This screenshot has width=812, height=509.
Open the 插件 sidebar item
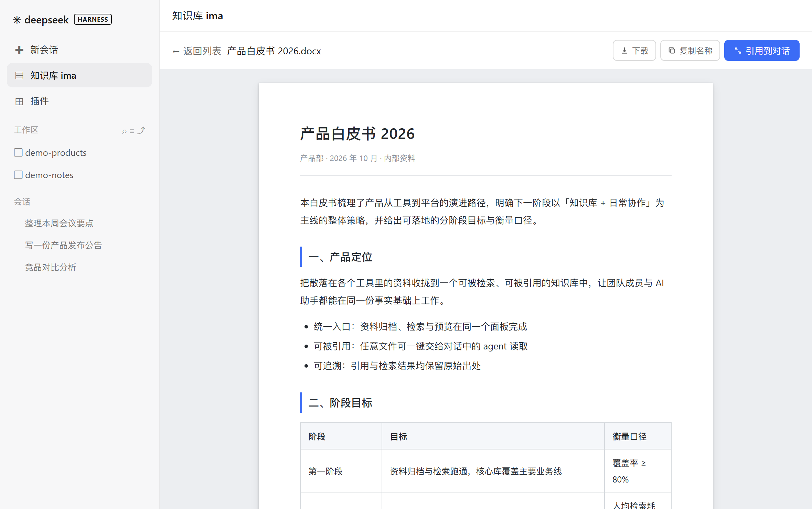(79, 101)
